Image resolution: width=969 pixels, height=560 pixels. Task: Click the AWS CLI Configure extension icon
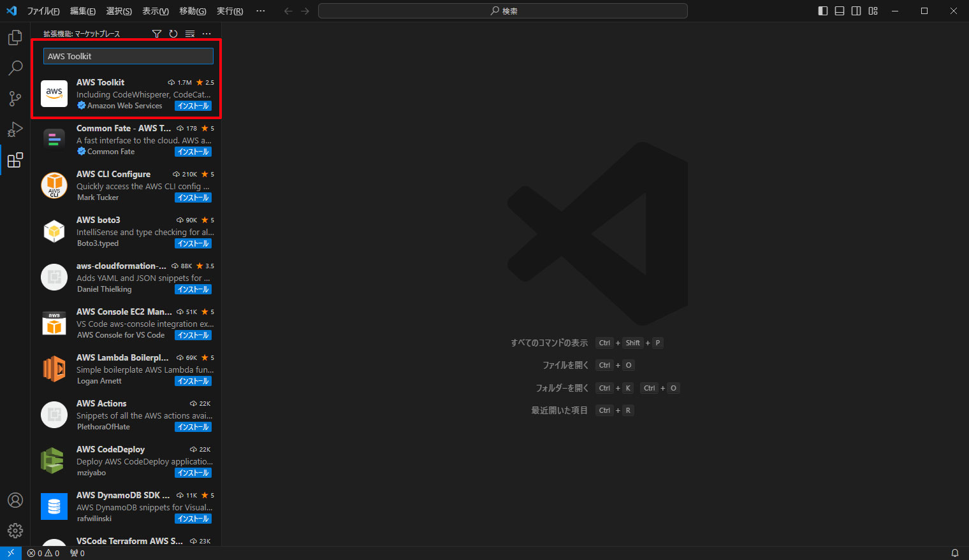point(54,185)
